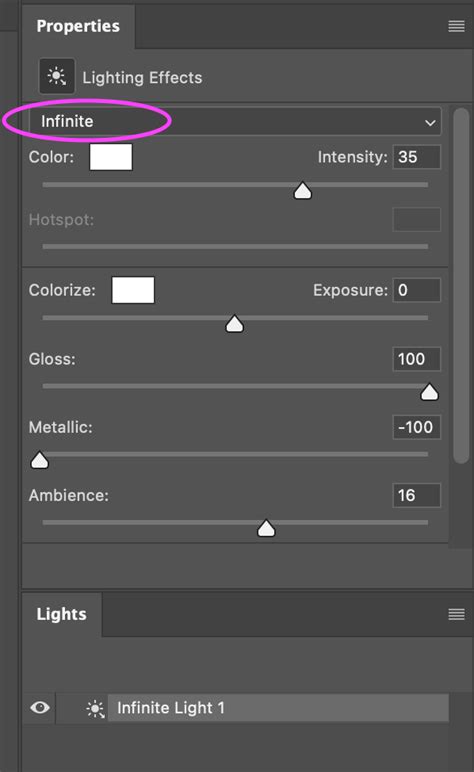This screenshot has width=474, height=772.
Task: Click the chevron arrow on the light type menu
Action: pos(430,123)
